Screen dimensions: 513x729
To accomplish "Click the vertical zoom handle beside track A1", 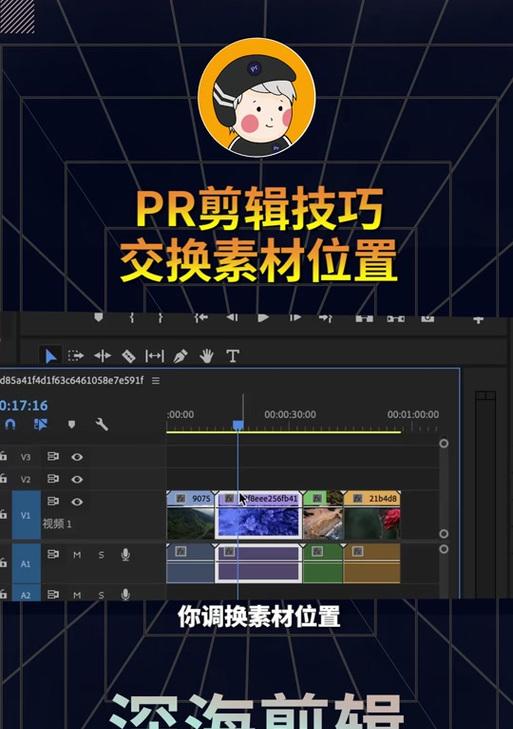I will [x=444, y=549].
